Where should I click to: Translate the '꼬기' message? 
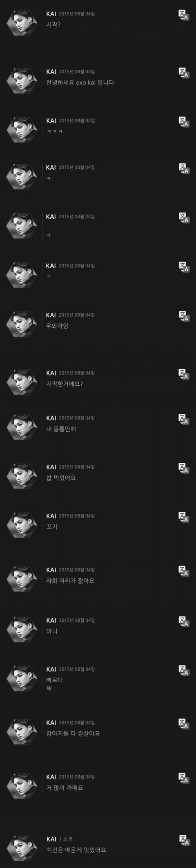(x=184, y=517)
